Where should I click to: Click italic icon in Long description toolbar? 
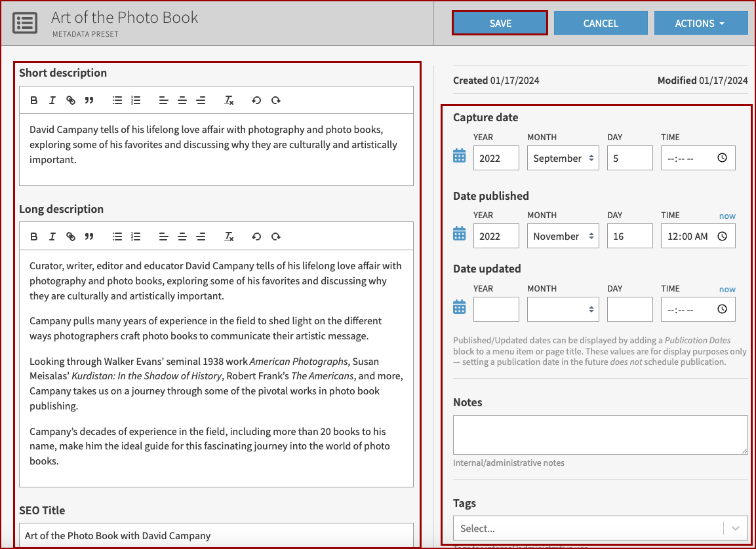pyautogui.click(x=52, y=237)
